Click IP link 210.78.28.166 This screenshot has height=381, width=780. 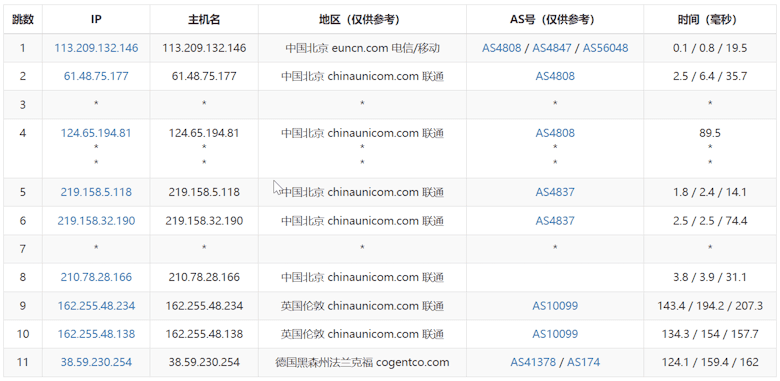click(96, 277)
